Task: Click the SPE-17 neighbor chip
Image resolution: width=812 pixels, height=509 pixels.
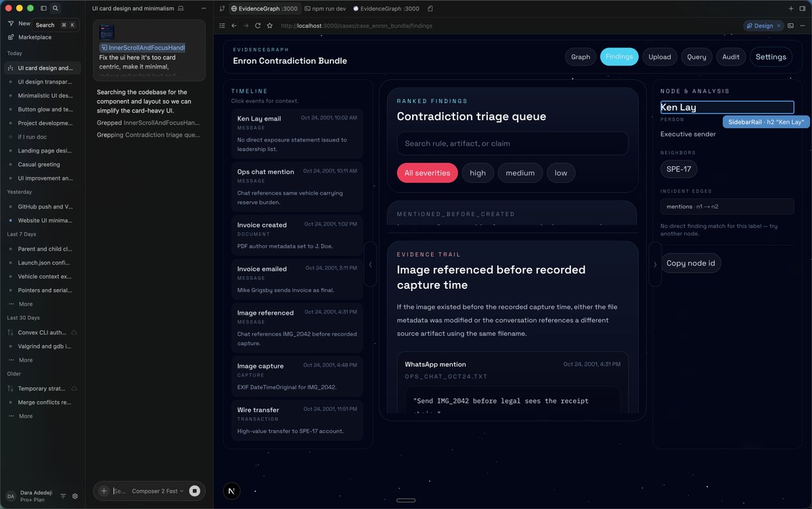Action: point(679,169)
